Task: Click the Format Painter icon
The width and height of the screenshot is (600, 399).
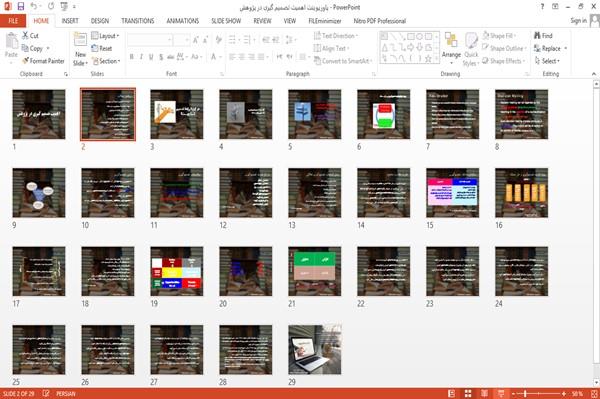Action: 25,61
